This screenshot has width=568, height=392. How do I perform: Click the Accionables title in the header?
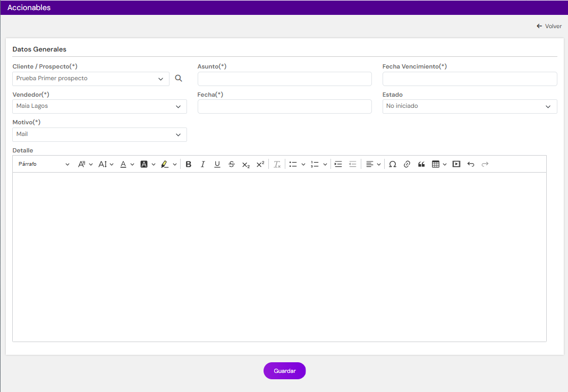29,7
